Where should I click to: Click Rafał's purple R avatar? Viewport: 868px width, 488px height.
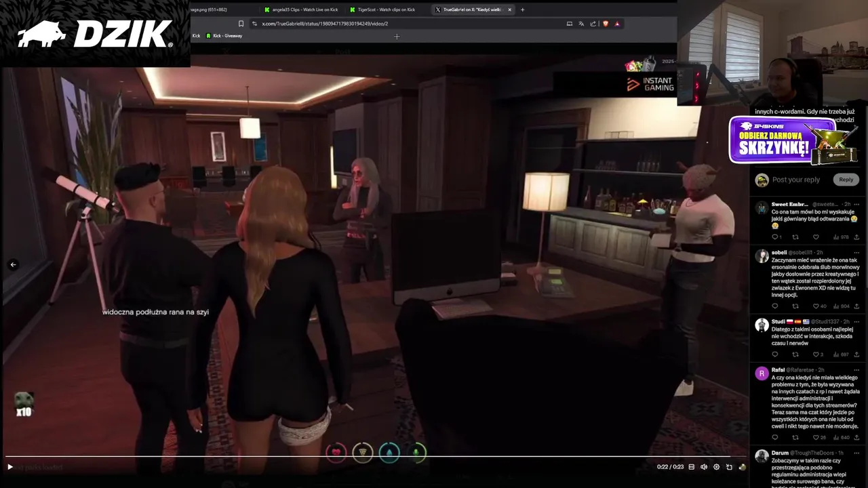pyautogui.click(x=762, y=373)
